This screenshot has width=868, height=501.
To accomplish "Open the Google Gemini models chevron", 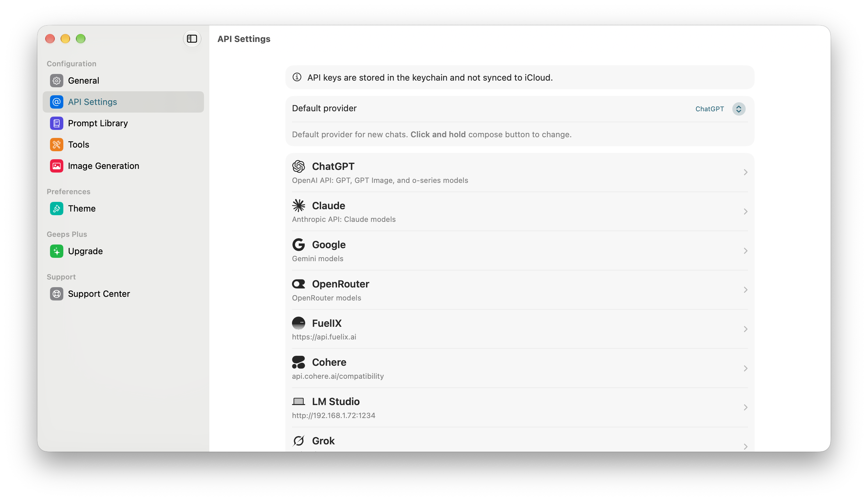I will coord(745,250).
